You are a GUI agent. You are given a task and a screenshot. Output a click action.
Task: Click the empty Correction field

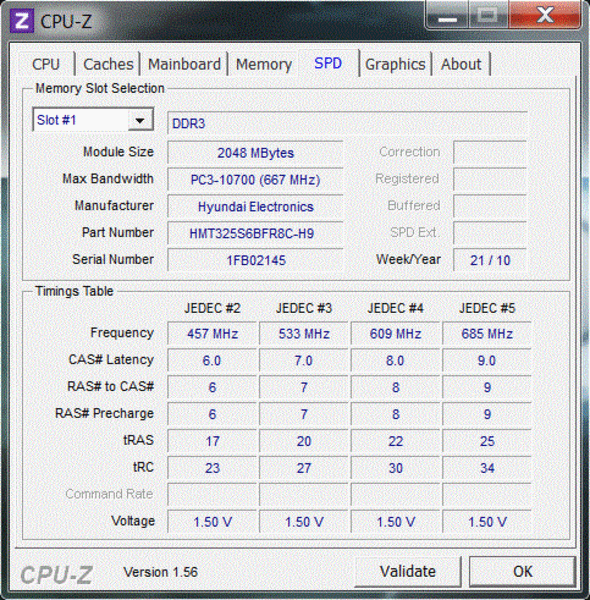tap(490, 152)
